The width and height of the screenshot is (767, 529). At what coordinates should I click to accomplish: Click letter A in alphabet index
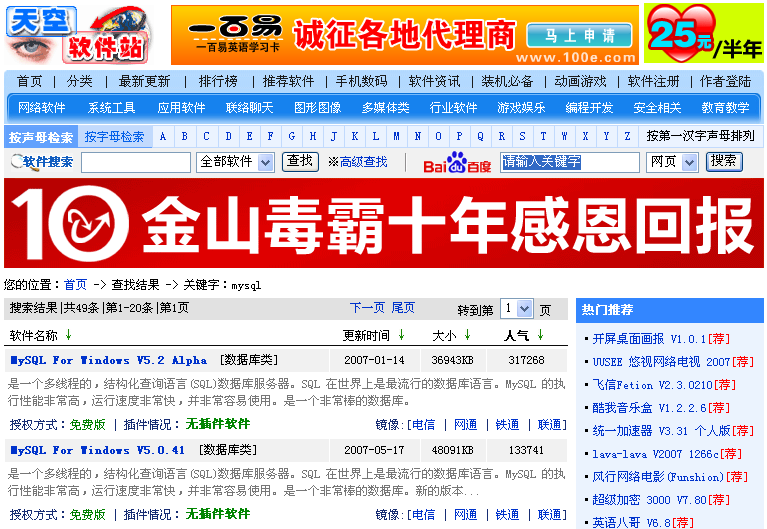[x=163, y=137]
